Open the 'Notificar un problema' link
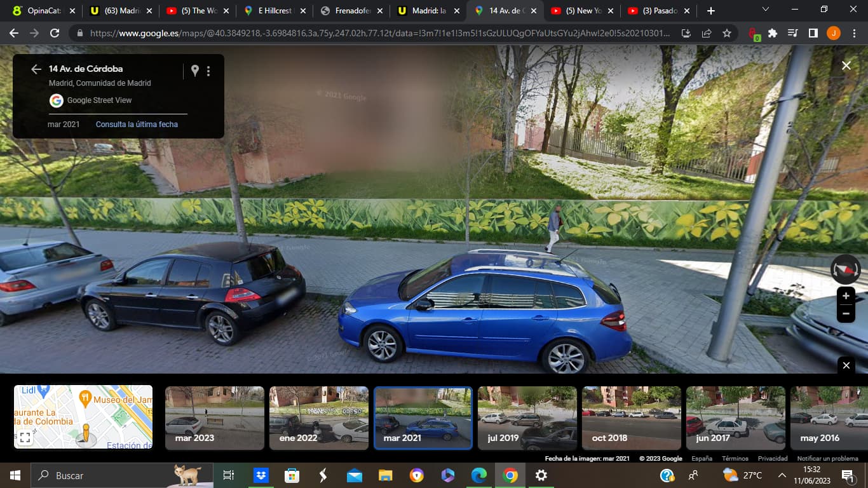 click(x=827, y=458)
